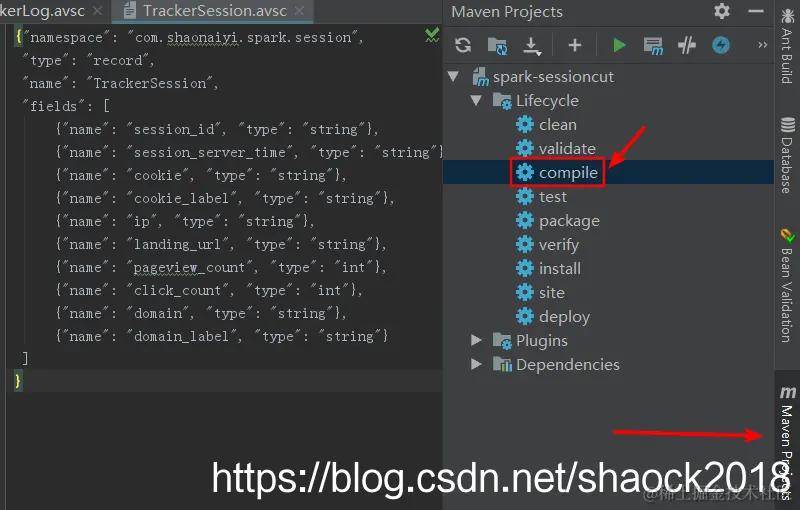Select the validate lifecycle goal
The height and width of the screenshot is (510, 800).
coord(567,148)
